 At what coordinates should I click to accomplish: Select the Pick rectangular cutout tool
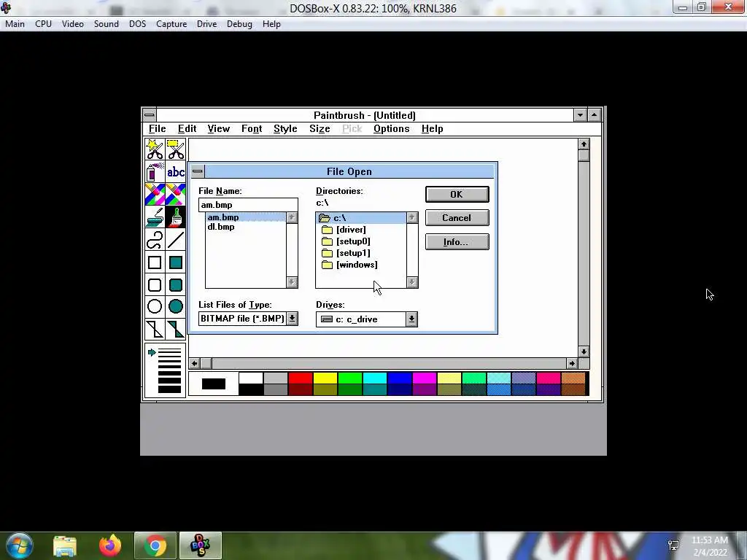(176, 149)
